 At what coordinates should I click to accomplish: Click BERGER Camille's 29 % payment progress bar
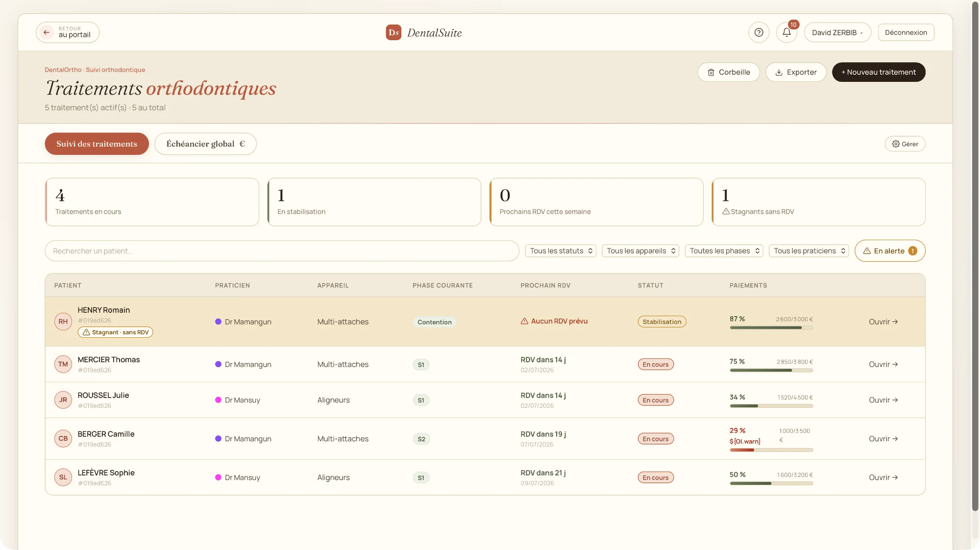coord(771,450)
